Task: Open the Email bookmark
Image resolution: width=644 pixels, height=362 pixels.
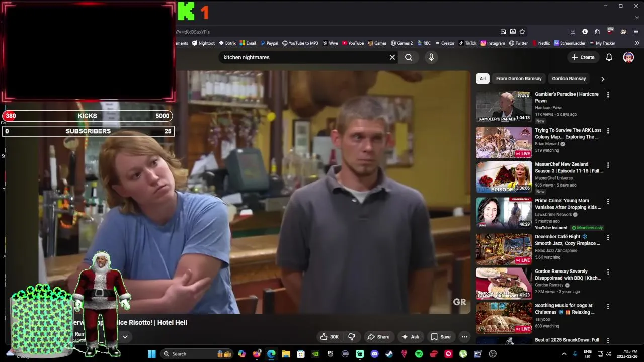Action: [x=248, y=43]
